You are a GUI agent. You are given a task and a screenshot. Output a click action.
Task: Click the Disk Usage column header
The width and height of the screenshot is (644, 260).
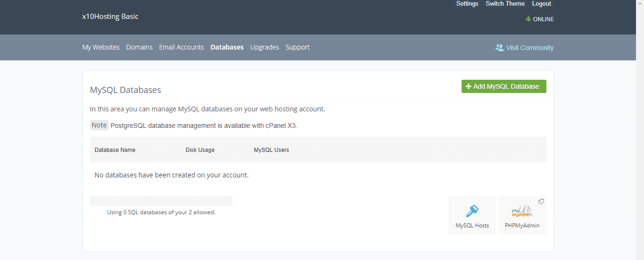[200, 150]
